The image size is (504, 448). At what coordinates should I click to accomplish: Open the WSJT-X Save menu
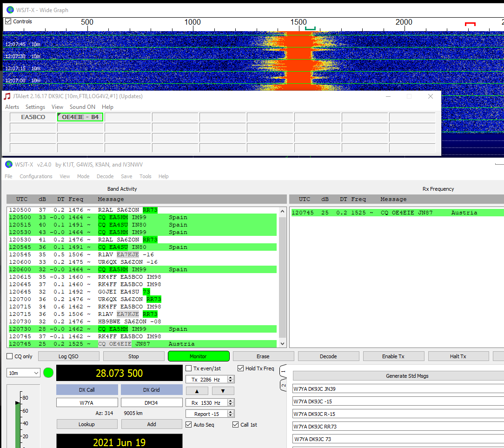(x=126, y=176)
